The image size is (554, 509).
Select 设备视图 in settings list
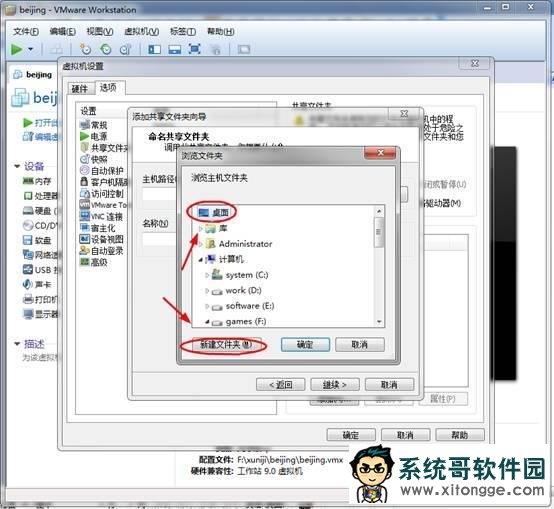pos(102,239)
